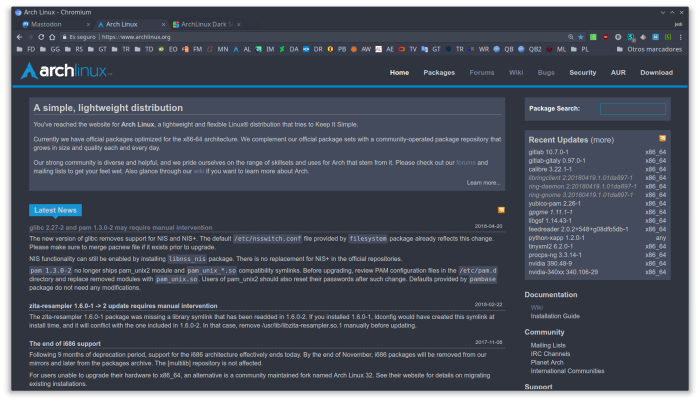Click the Arch Linux logo

point(66,71)
